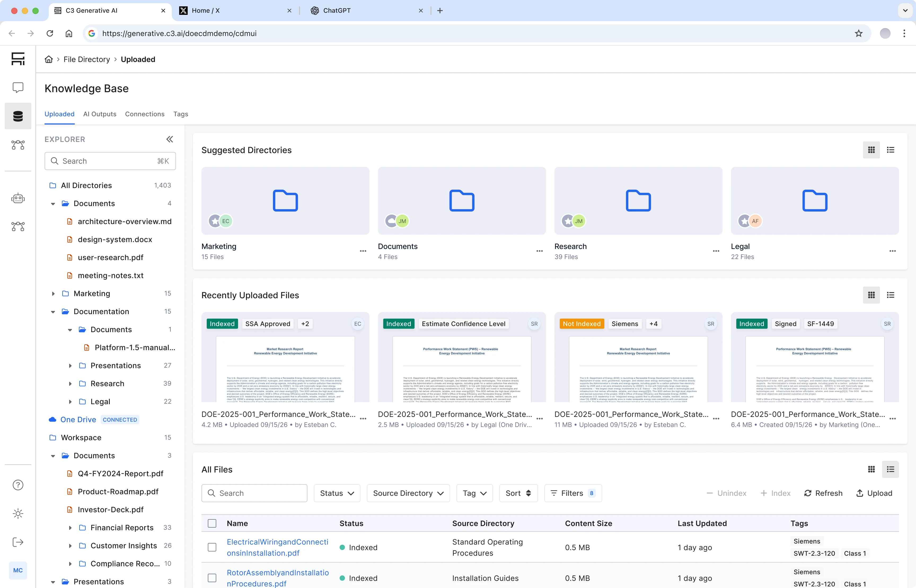Open the Source Directory dropdown
The height and width of the screenshot is (588, 916).
pos(408,493)
